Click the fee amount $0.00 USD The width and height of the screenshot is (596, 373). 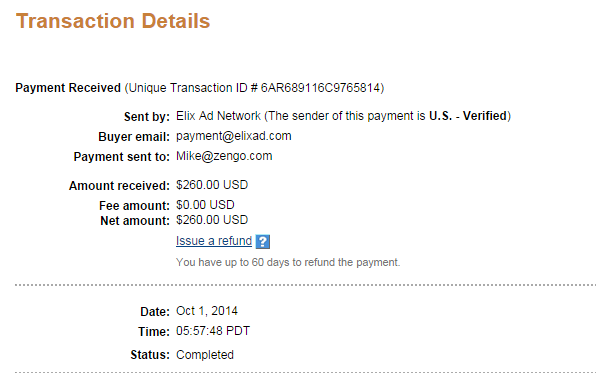[x=205, y=205]
